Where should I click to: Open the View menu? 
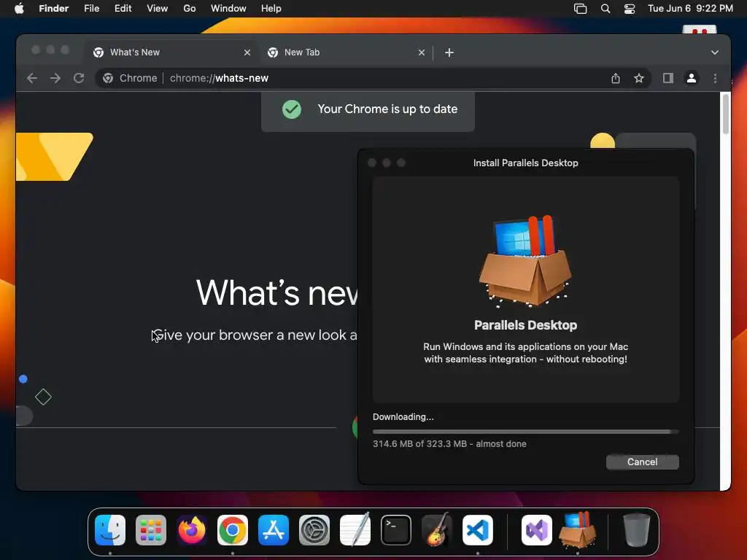point(158,9)
